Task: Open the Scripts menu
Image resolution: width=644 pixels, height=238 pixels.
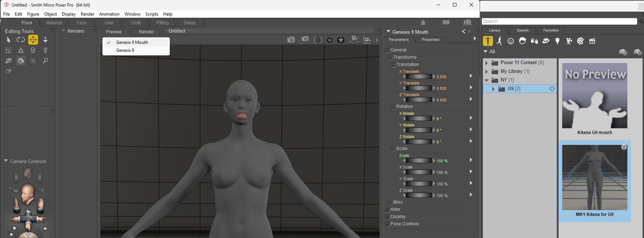Action: point(152,14)
